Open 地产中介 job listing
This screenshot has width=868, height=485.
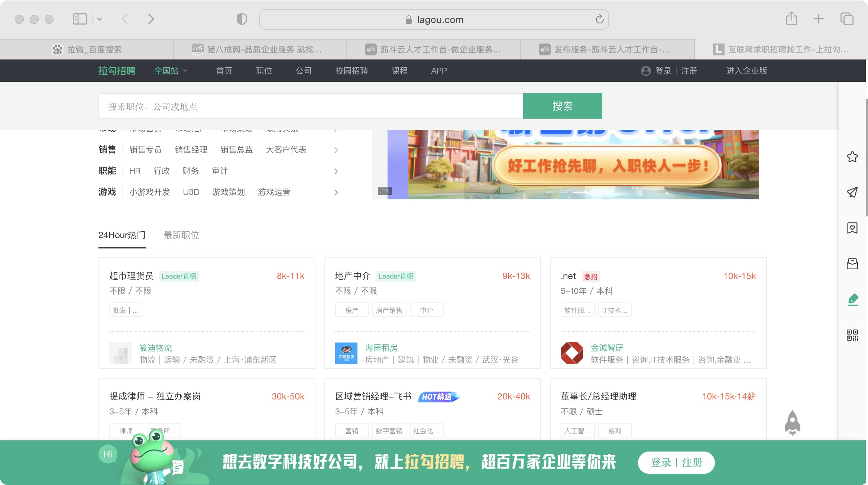click(x=353, y=276)
